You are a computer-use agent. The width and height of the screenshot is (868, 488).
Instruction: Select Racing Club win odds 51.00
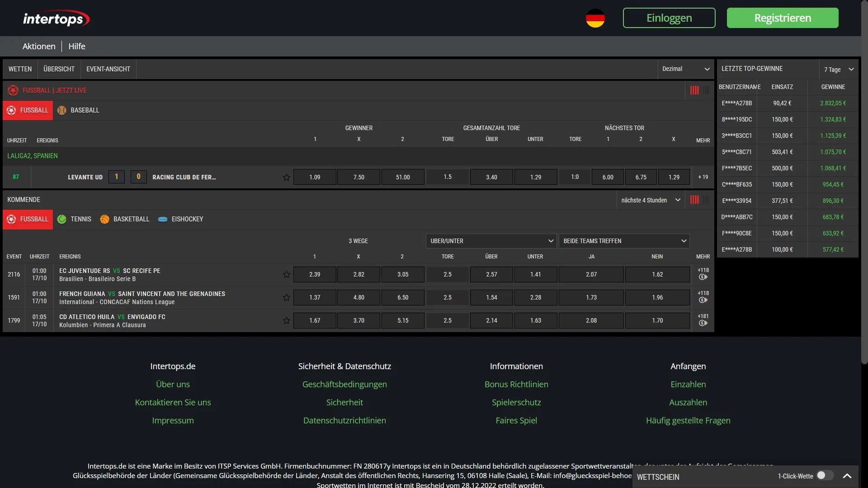coord(403,177)
